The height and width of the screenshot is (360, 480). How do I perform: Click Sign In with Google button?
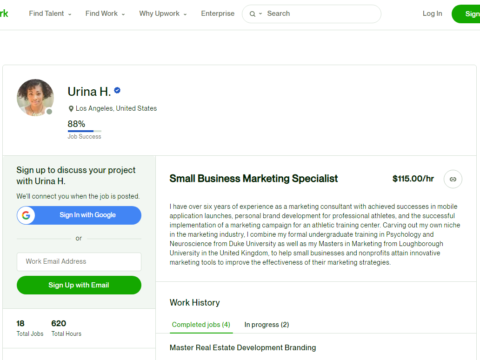click(79, 215)
